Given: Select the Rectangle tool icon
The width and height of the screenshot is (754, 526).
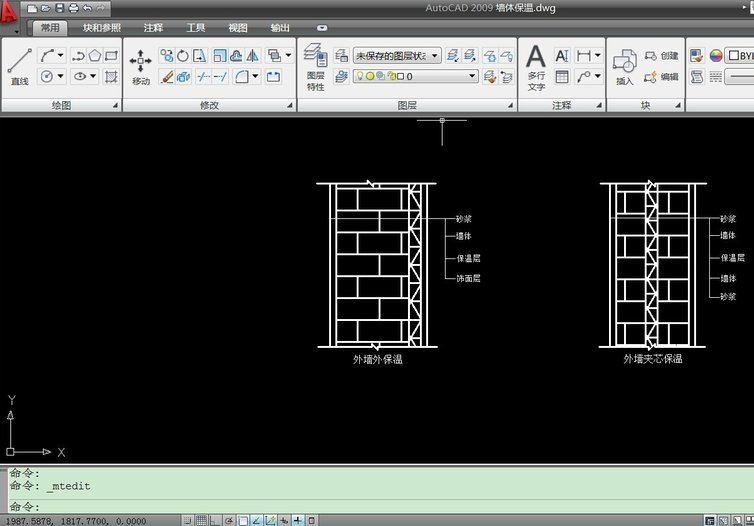Looking at the screenshot, I should click(112, 56).
